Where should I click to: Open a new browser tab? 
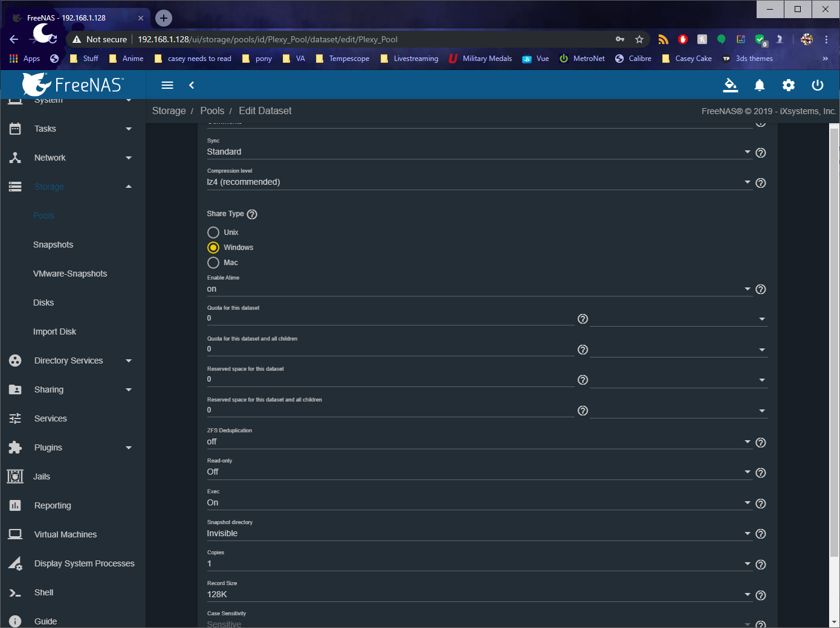tap(164, 18)
